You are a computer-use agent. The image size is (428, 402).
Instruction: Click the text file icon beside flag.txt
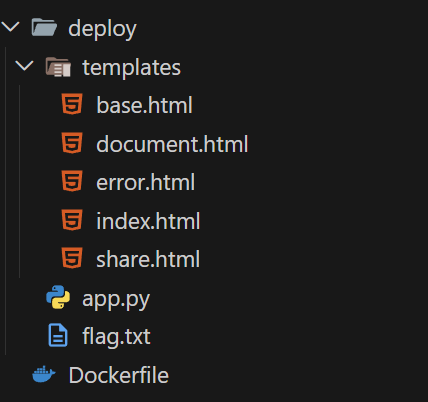click(58, 335)
